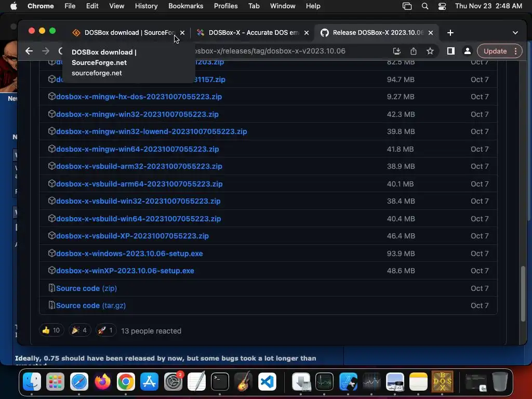This screenshot has height=399, width=532.
Task: Click 94.7 MB size text
Action: coord(401,79)
